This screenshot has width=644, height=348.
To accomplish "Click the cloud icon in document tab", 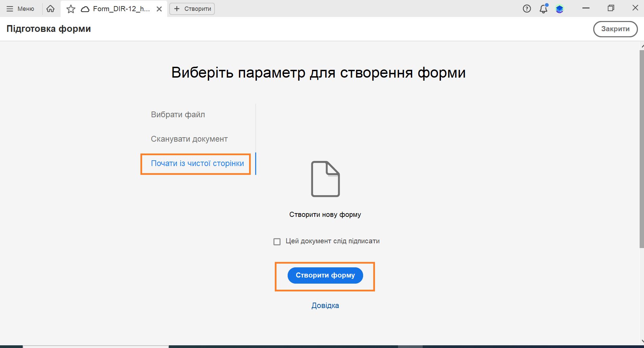I will (x=86, y=9).
